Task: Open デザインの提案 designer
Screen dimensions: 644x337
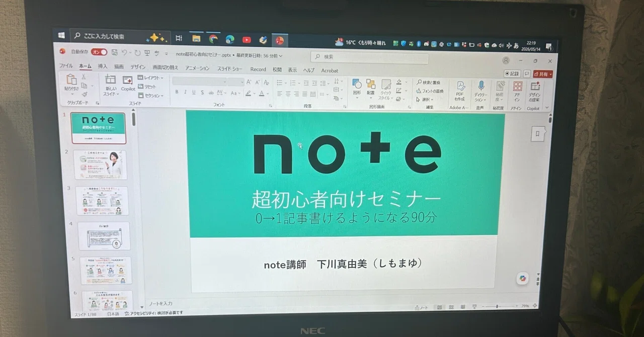Action: (x=534, y=91)
